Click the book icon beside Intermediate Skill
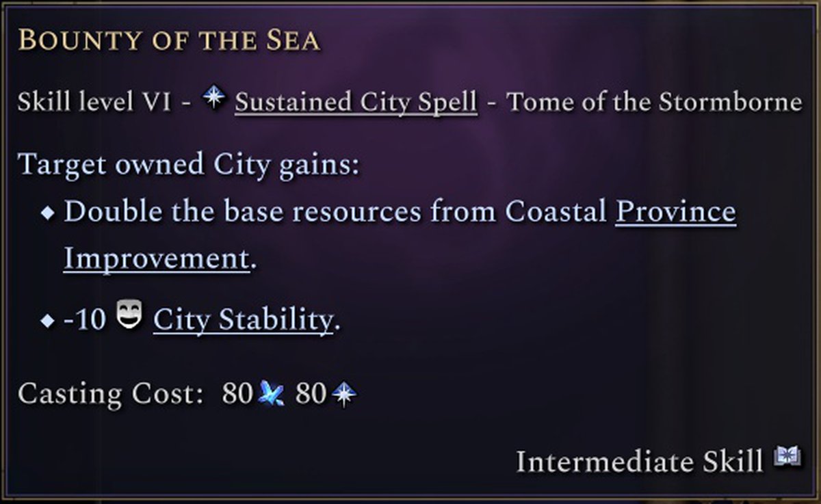The height and width of the screenshot is (504, 821). click(x=787, y=457)
